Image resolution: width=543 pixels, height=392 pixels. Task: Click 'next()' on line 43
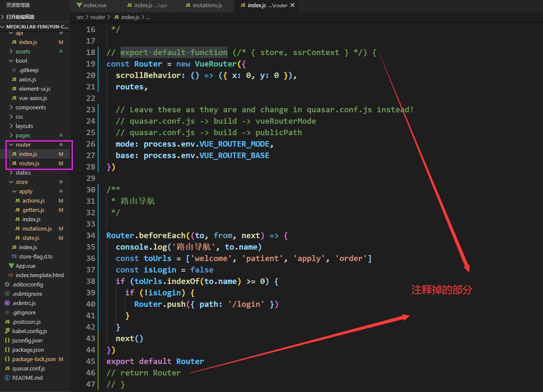click(130, 338)
